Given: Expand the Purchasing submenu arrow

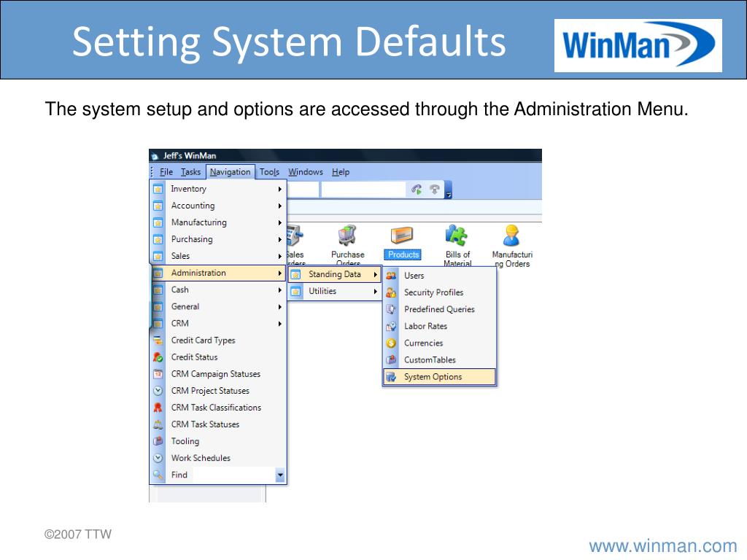Looking at the screenshot, I should [x=279, y=239].
